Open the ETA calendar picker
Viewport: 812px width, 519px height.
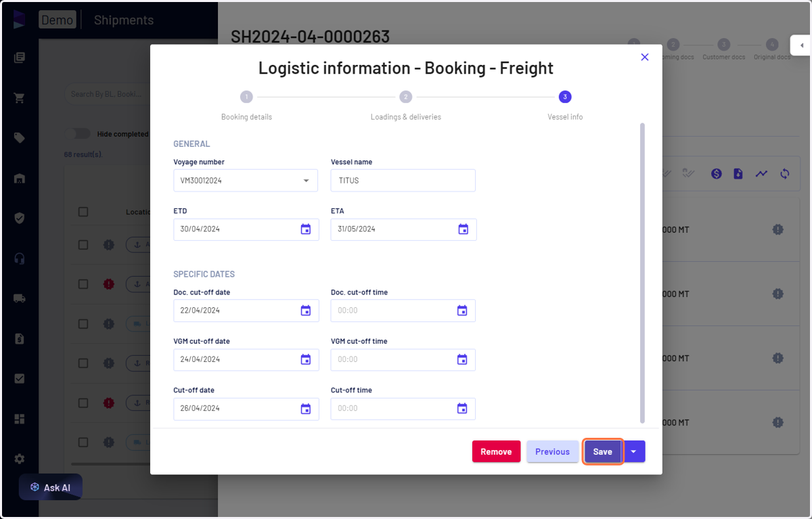[x=464, y=229]
